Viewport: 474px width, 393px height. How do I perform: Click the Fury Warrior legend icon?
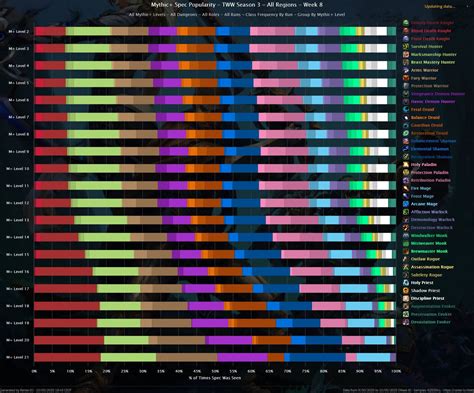click(406, 78)
